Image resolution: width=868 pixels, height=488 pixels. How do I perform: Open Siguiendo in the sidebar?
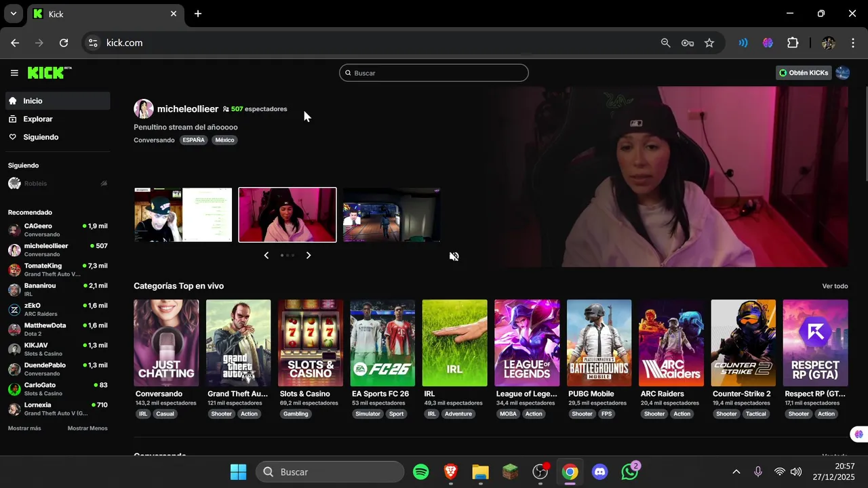click(58, 137)
